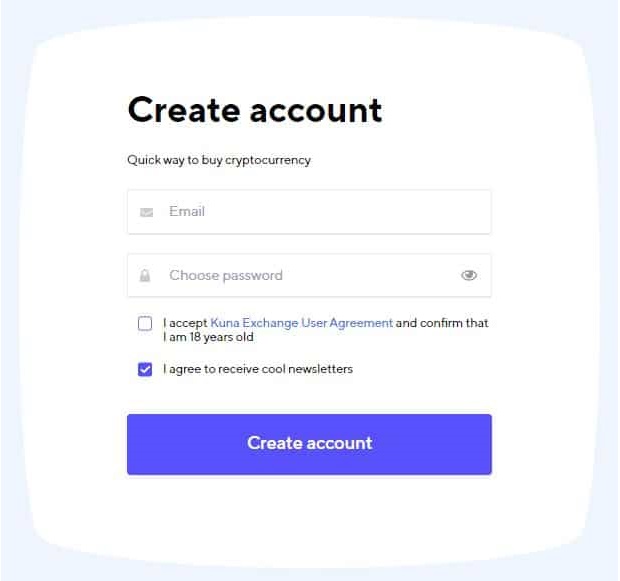Screen dimensions: 620x581
Task: Click the "Choose password" placeholder text
Action: 226,276
